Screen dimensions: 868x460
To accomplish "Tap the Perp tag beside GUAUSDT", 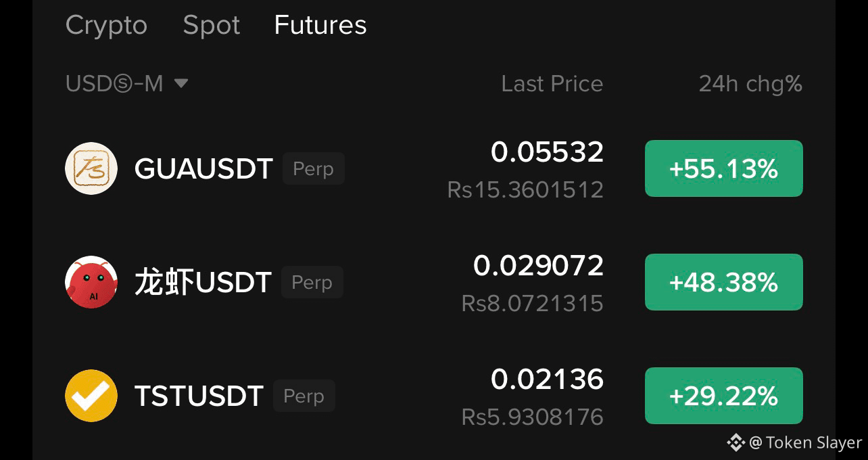I will pos(314,168).
